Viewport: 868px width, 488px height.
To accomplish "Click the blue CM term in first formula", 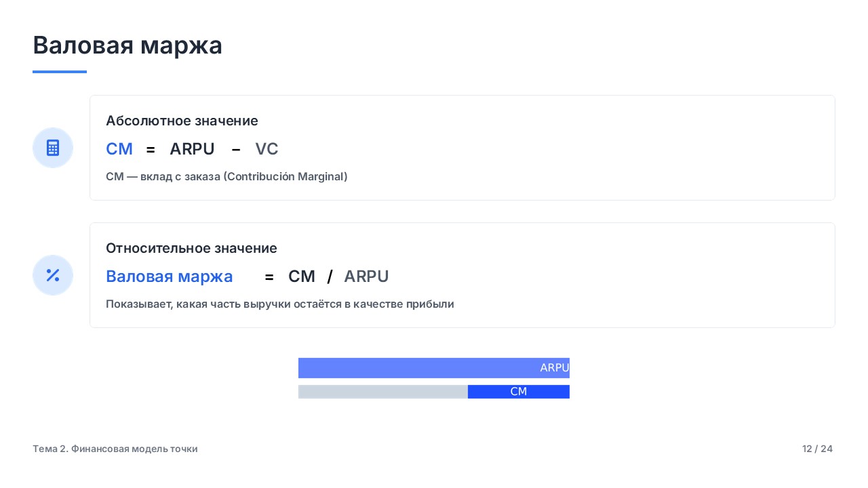I will point(119,149).
